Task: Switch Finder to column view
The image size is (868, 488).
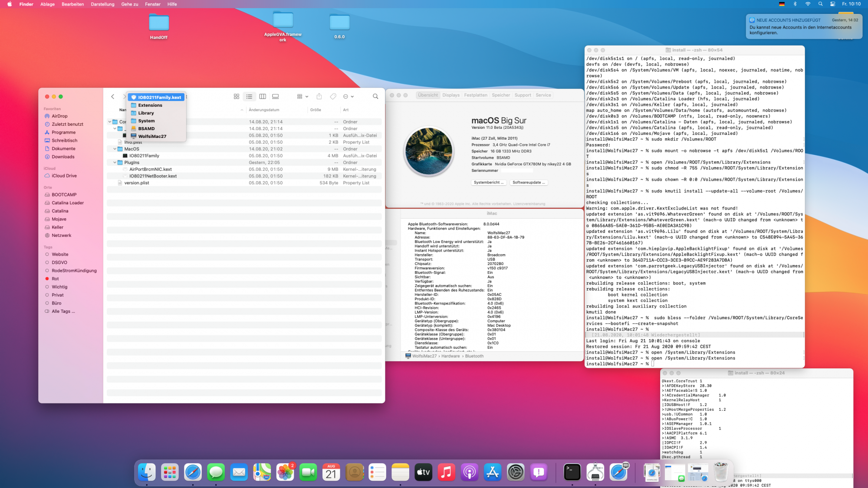Action: pyautogui.click(x=263, y=96)
